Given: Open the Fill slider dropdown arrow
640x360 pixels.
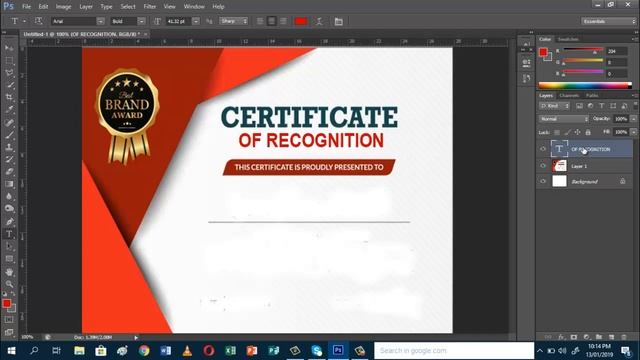Looking at the screenshot, I should 633,132.
